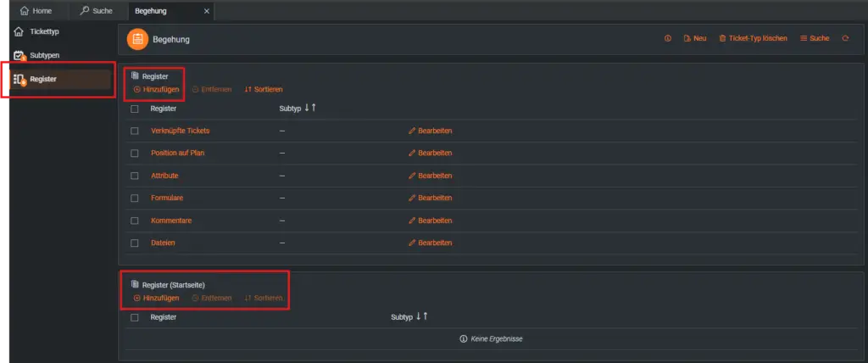The image size is (868, 363).
Task: Open the Position auf Plan link
Action: coord(178,153)
